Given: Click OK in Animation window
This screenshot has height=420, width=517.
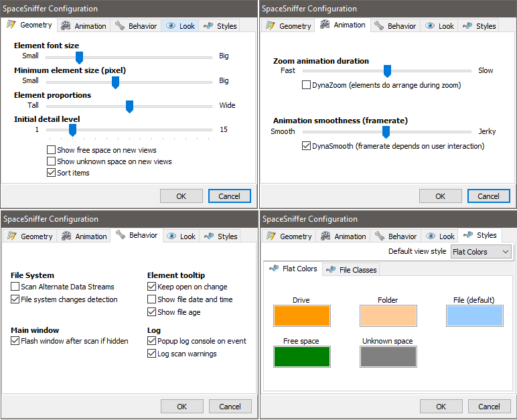Looking at the screenshot, I should click(441, 196).
